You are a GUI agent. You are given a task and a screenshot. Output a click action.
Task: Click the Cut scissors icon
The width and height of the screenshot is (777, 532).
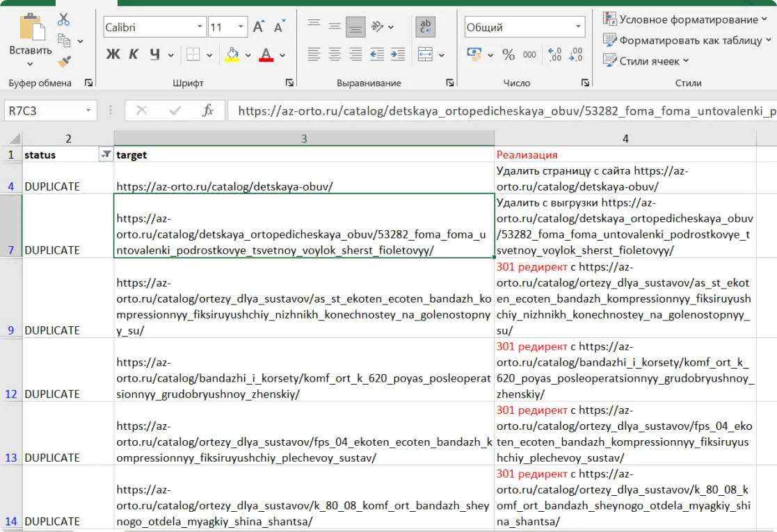(x=64, y=19)
